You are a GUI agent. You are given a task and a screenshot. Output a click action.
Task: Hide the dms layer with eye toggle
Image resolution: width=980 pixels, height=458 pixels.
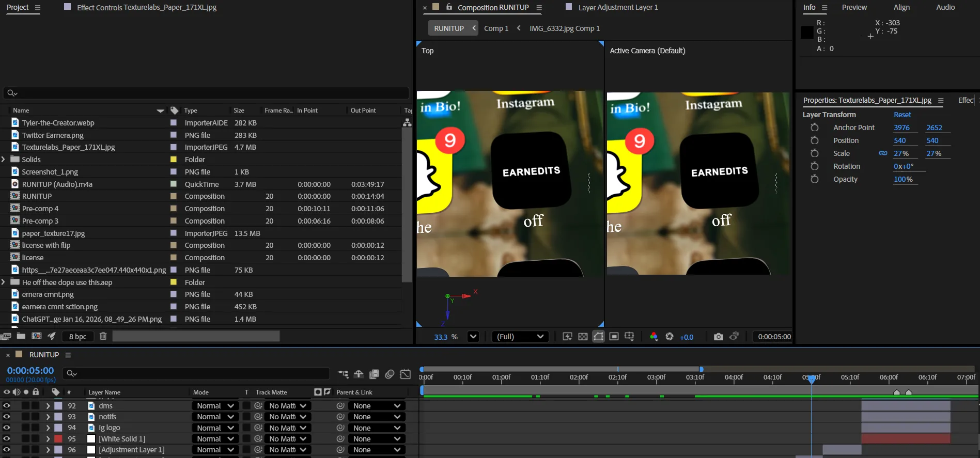(x=7, y=406)
